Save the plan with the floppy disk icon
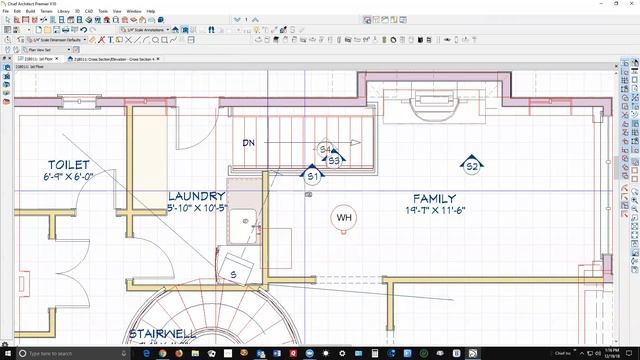The width and height of the screenshot is (640, 360). (x=56, y=30)
